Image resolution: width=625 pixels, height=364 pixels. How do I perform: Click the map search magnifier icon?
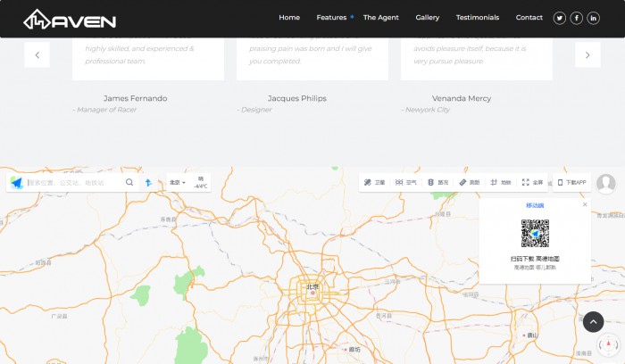click(x=129, y=182)
